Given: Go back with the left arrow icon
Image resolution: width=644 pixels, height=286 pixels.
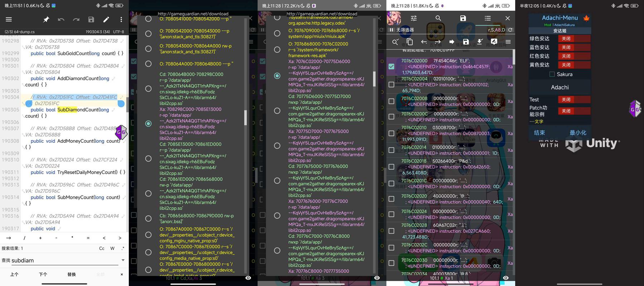Looking at the screenshot, I should click(x=424, y=42).
